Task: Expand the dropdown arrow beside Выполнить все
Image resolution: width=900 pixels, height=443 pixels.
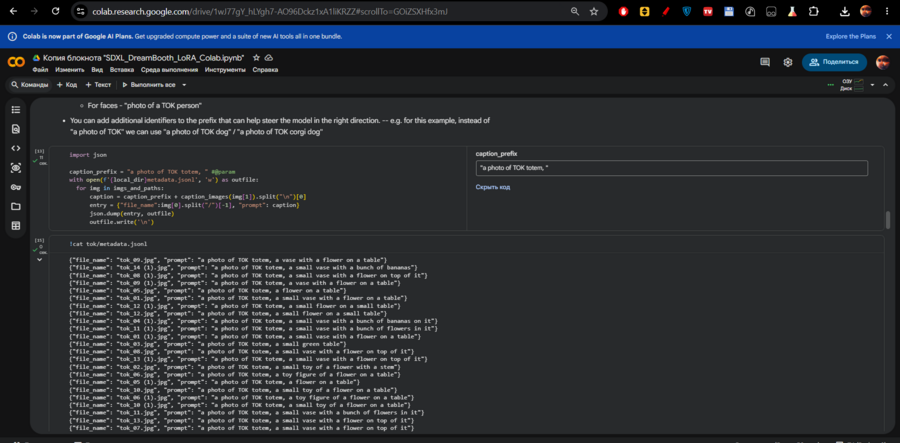Action: coord(184,84)
